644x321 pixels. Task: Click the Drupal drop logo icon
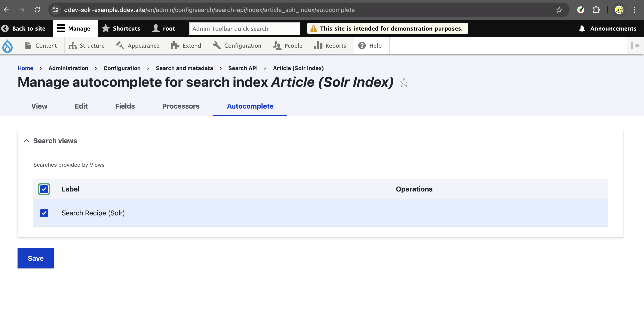point(7,46)
